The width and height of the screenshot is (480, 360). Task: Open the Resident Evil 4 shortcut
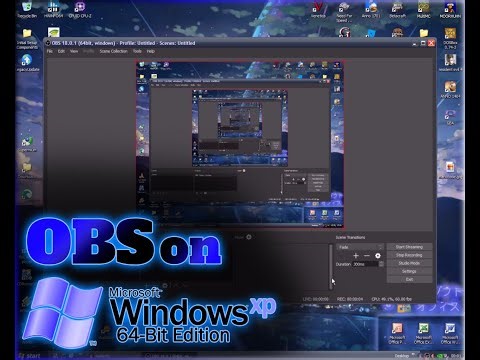(x=450, y=63)
